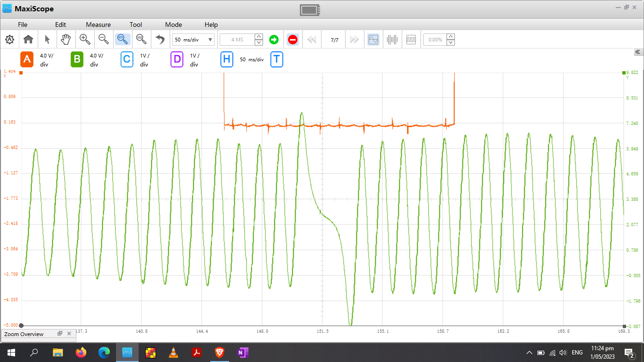Click the 7/7 buffer counter

(335, 40)
